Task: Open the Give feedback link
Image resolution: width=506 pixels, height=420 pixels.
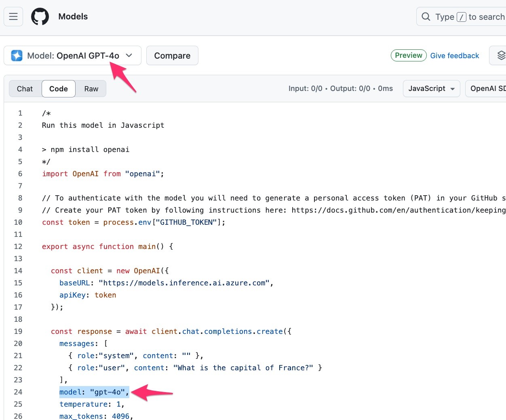Action: point(455,55)
